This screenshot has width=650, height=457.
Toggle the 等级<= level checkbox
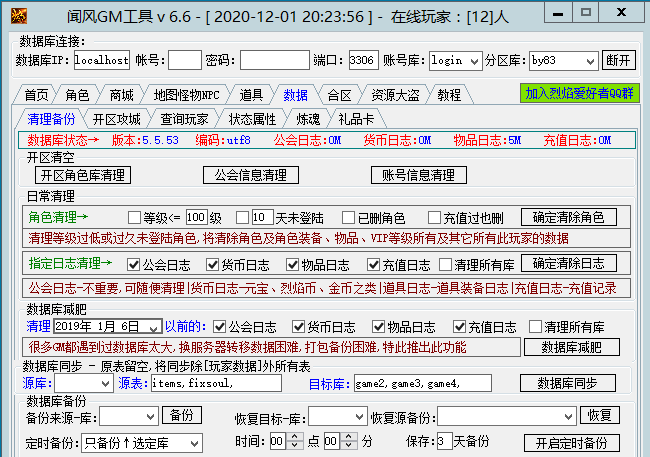pyautogui.click(x=134, y=217)
